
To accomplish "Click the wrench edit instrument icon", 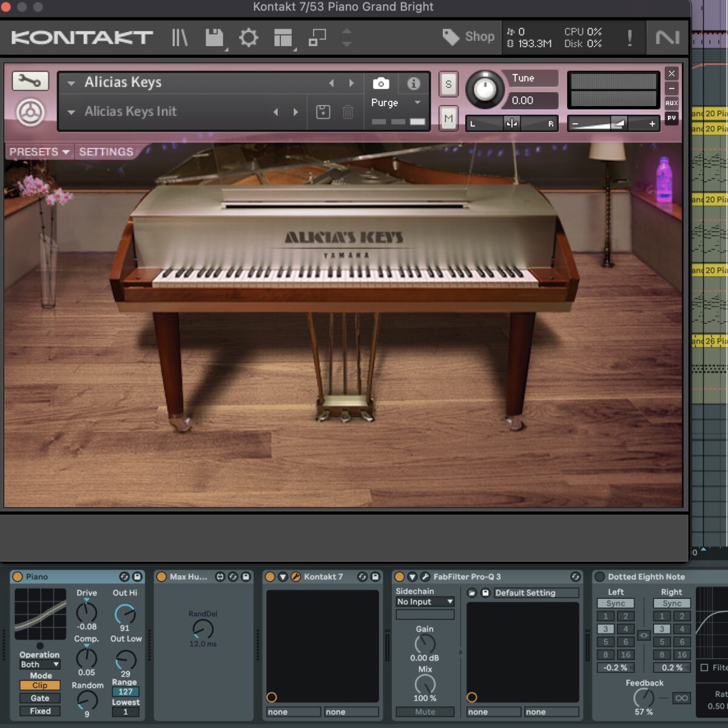I will click(x=30, y=81).
